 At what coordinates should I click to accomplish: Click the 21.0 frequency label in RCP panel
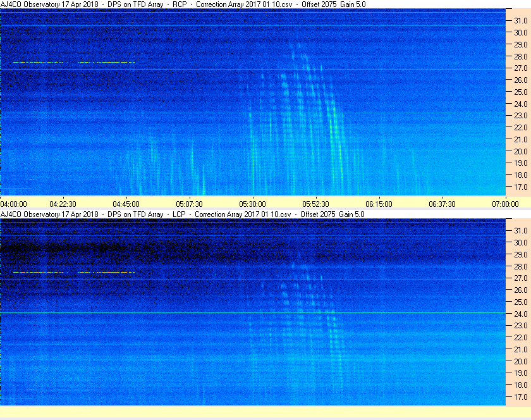click(521, 139)
